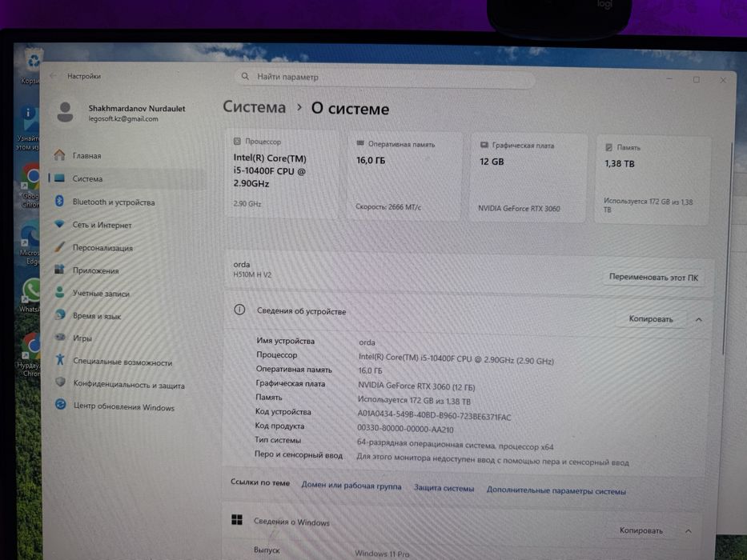This screenshot has width=747, height=560.
Task: Click the search magnifier icon
Action: click(245, 76)
